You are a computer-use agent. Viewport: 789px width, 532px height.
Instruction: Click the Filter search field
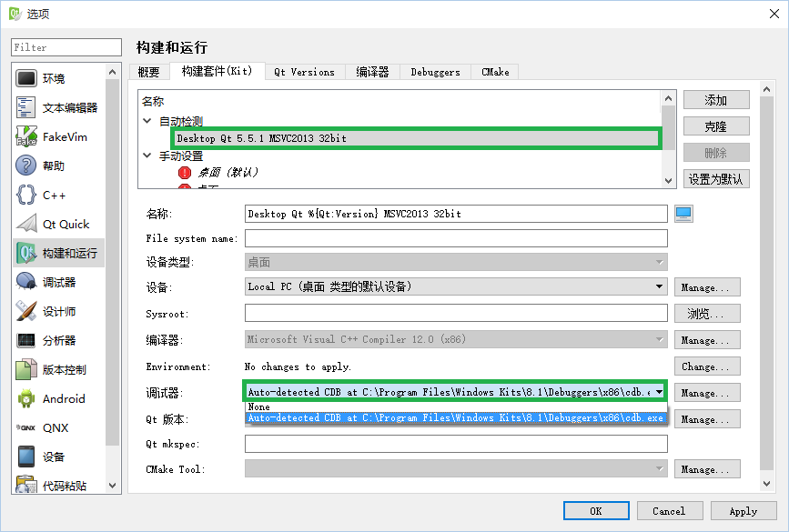coord(66,47)
